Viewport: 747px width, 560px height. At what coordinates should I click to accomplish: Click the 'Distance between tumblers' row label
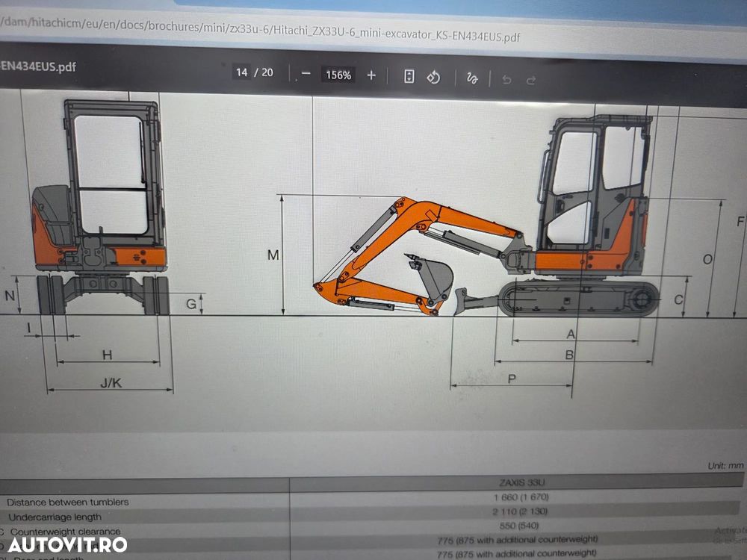68,502
